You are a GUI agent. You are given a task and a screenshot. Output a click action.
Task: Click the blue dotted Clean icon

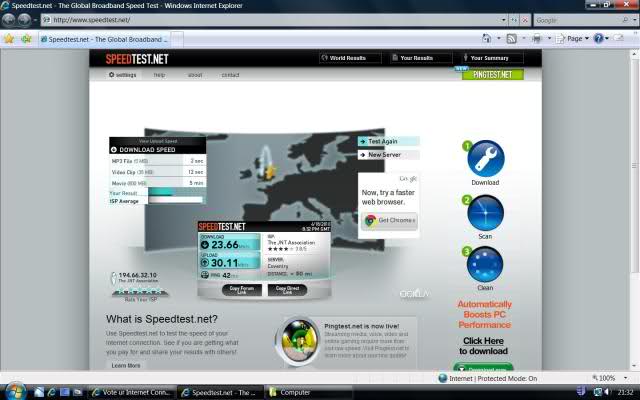pos(485,264)
